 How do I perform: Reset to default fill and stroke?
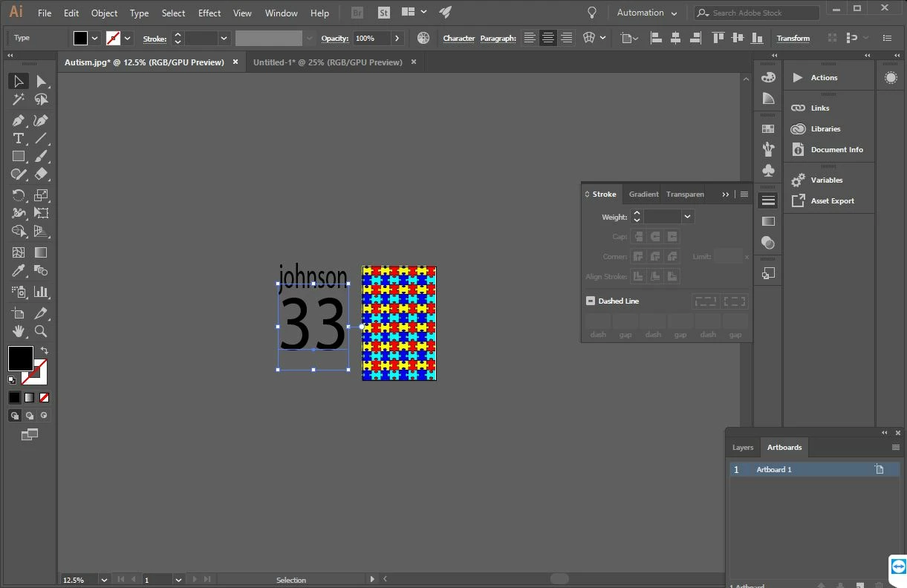[12, 379]
